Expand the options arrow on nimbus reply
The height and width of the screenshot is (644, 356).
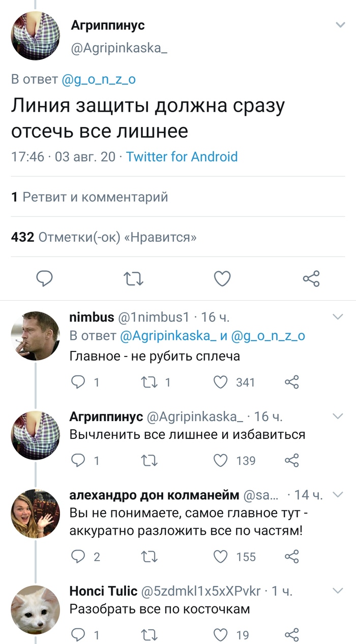pos(338,317)
